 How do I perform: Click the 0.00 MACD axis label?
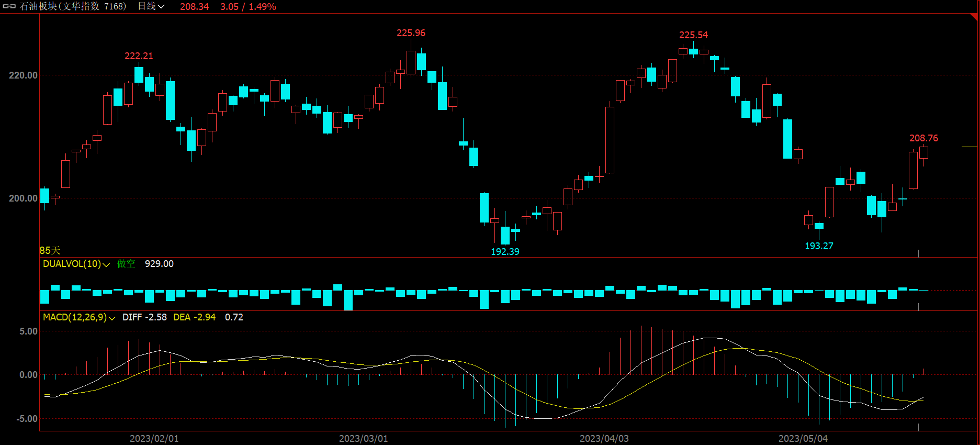(x=28, y=375)
